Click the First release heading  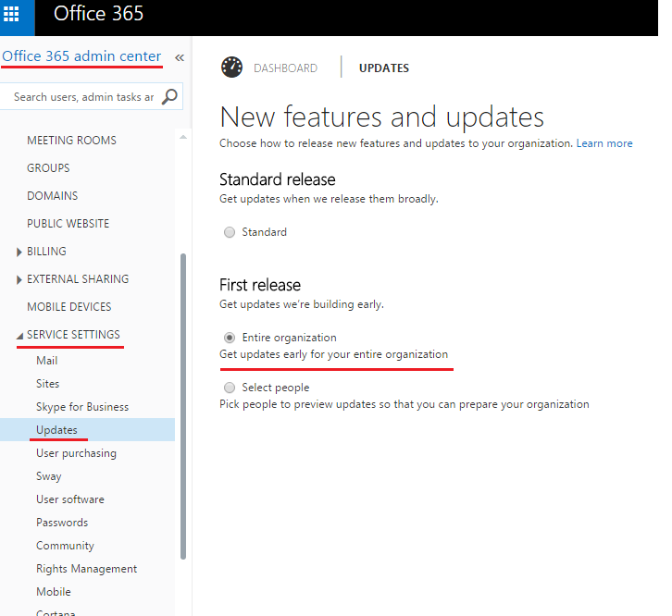tap(260, 285)
